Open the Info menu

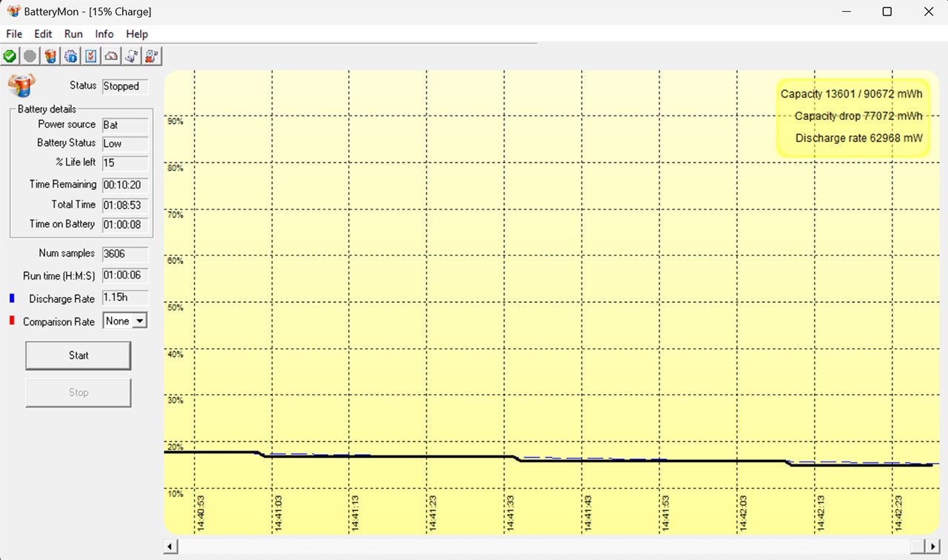(x=104, y=34)
